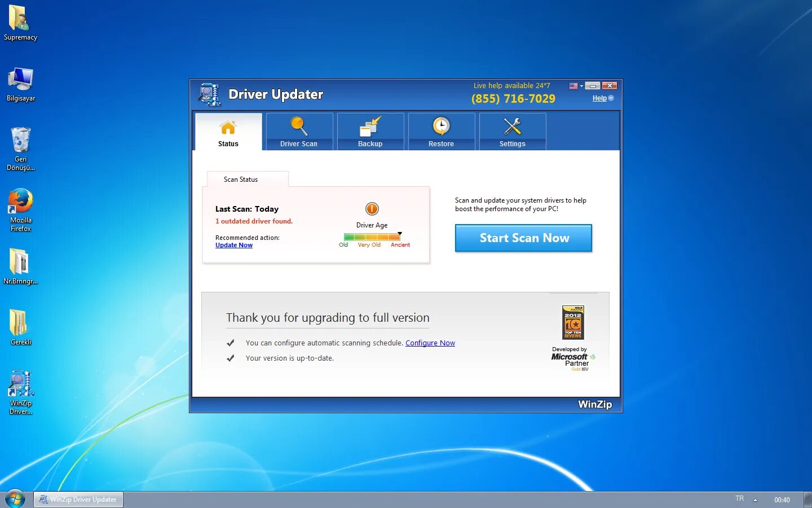Screen dimensions: 812x508
Task: Select the Mozilla Firefox desktop shortcut
Action: [21, 210]
